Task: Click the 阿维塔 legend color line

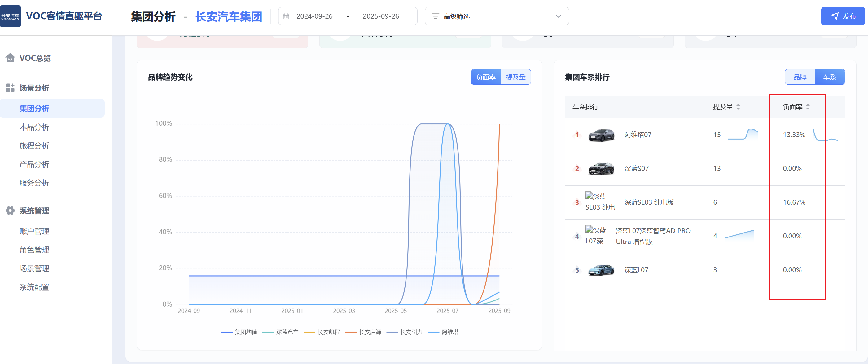Action: (x=433, y=332)
